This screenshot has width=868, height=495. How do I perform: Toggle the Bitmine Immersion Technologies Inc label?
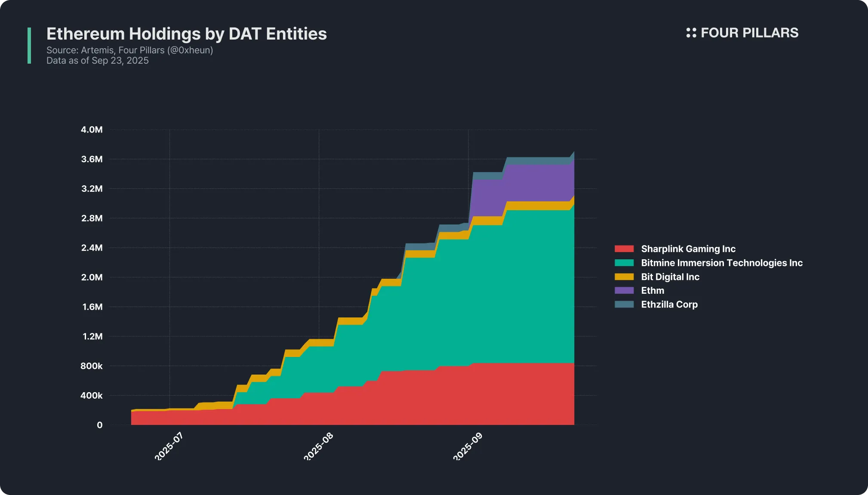721,263
